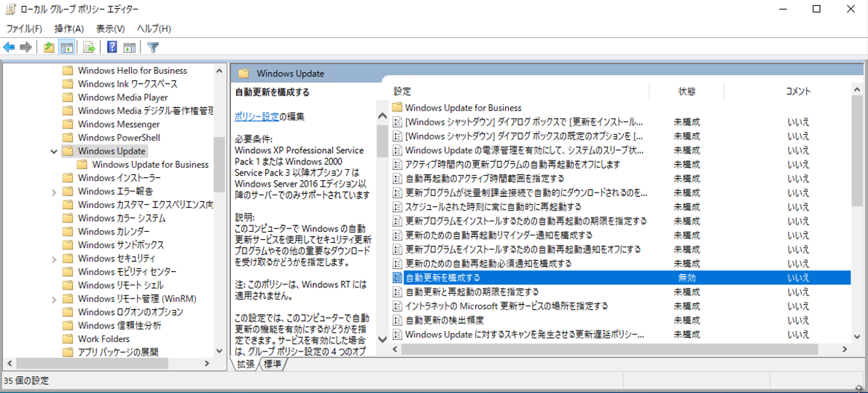Click the Filter funnel toolbar icon
The width and height of the screenshot is (868, 393).
pos(153,47)
